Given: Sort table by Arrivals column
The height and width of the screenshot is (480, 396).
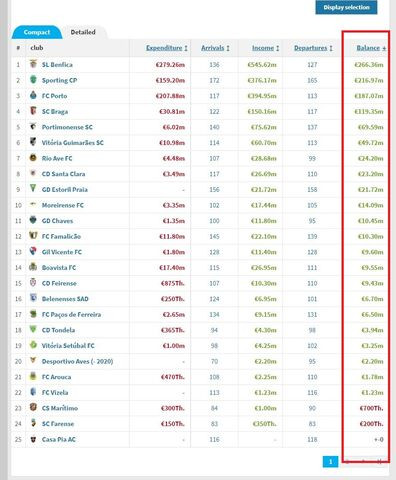Looking at the screenshot, I should pos(215,48).
